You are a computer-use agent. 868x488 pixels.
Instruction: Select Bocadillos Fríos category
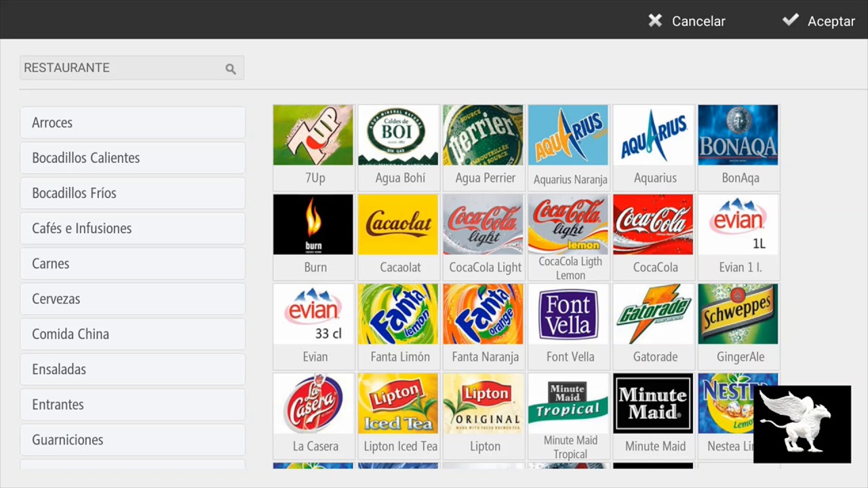point(132,193)
